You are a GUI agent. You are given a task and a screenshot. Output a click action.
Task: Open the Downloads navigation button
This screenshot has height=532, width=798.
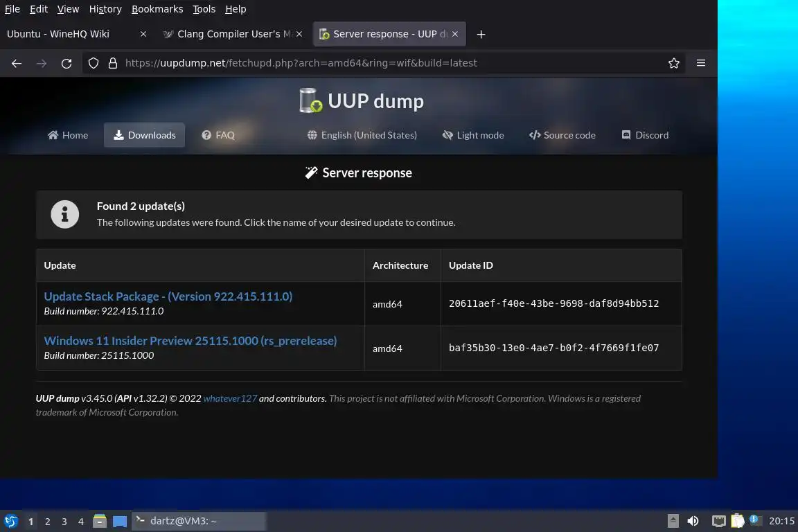click(145, 135)
